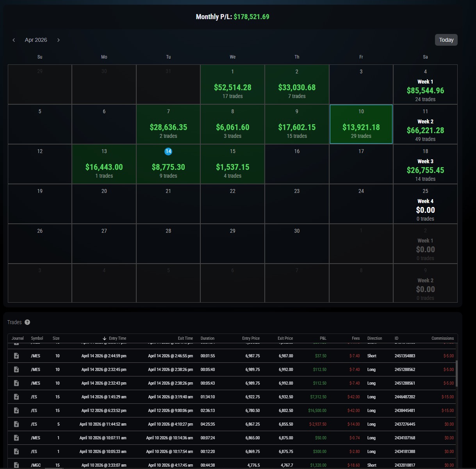The image size is (476, 469).
Task: Select April 1 cell showing $52,514.28
Action: pyautogui.click(x=233, y=84)
